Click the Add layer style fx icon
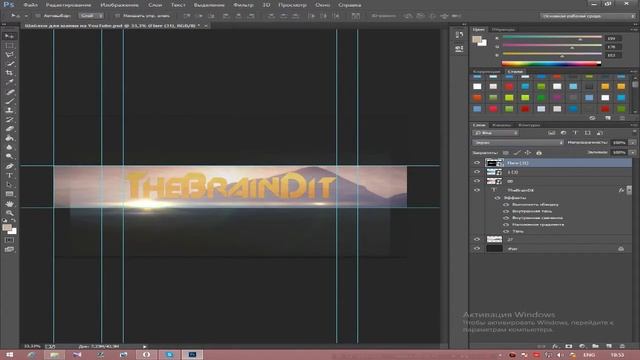The image size is (640, 360). 555,346
